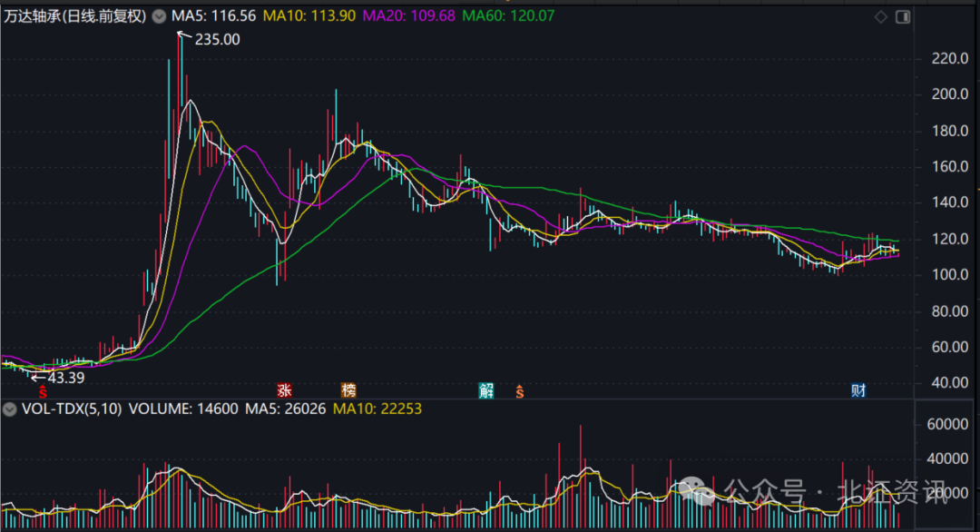Click the 60000 volume axis label
Screen dimensions: 980x532
pos(947,425)
